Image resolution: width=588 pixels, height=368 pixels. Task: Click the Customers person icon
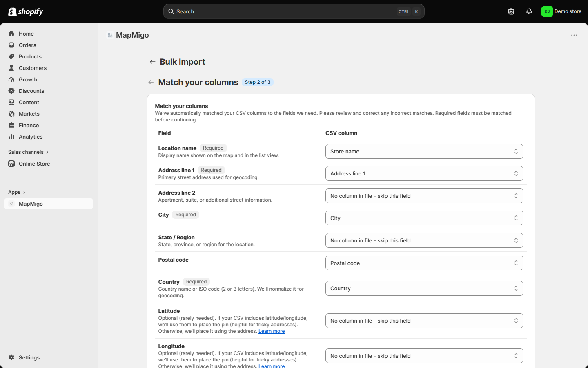(11, 68)
